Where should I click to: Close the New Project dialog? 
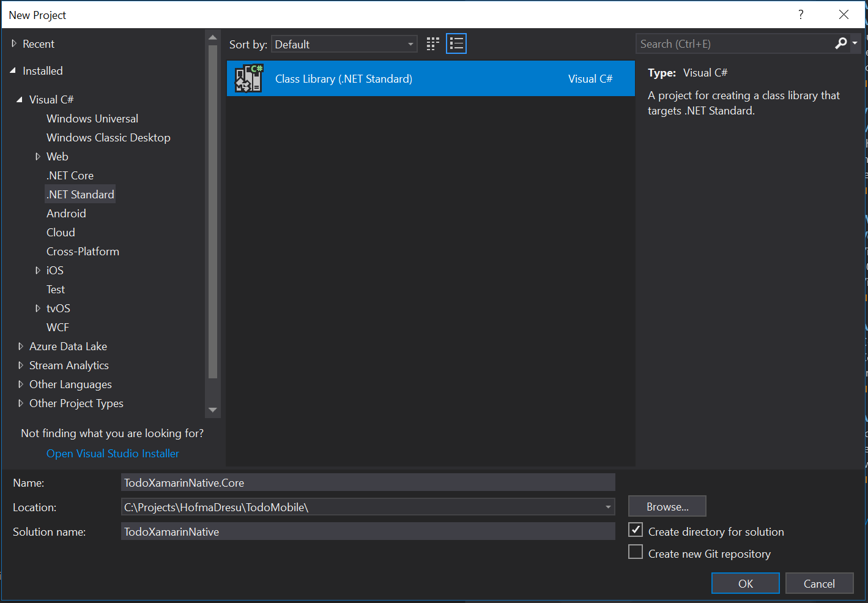click(844, 15)
